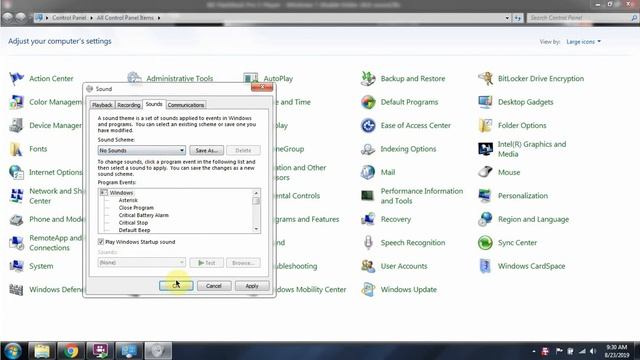Cancel the Sound dialog
The image size is (640, 360).
click(214, 286)
